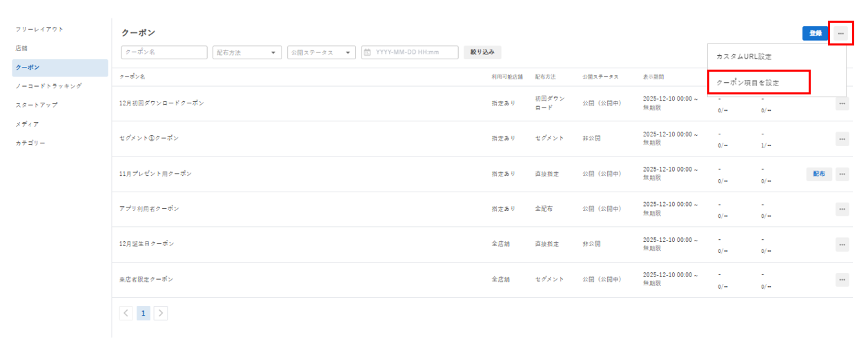The image size is (868, 346).
Task: Expand the 配布方法 dropdown
Action: pos(247,52)
